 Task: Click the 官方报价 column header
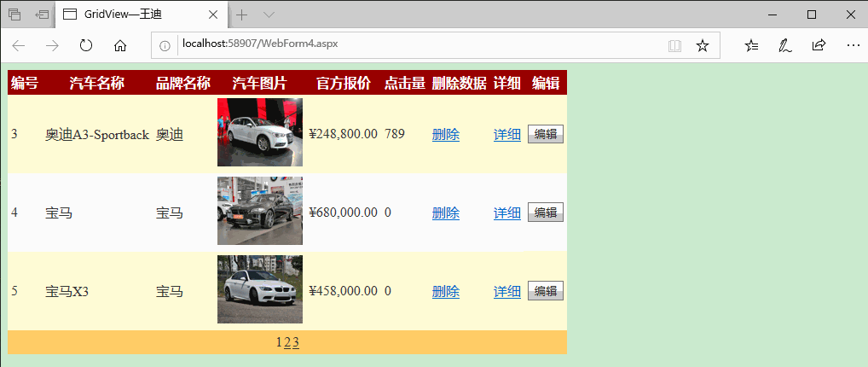344,83
